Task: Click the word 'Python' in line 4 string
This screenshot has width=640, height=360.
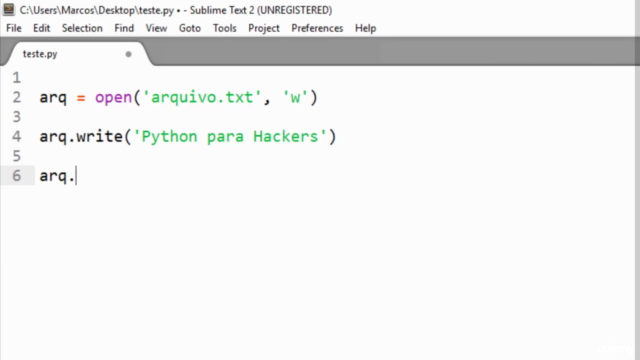Action: click(169, 137)
